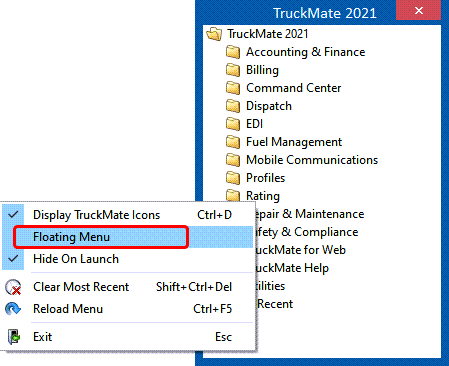
Task: Open the Fuel Management tree item
Action: 294,142
